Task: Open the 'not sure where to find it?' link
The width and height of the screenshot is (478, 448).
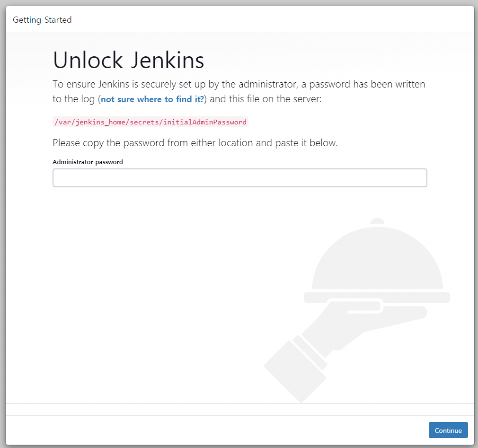Action: (152, 99)
